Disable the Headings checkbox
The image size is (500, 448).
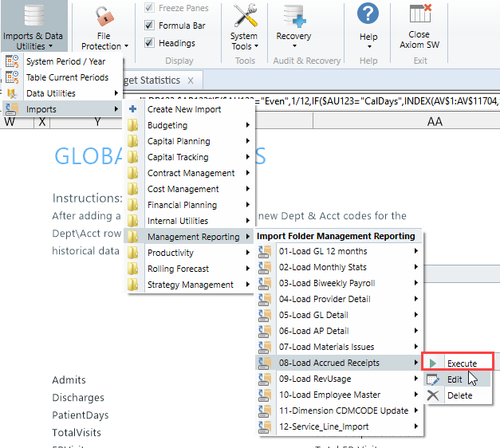coord(149,43)
